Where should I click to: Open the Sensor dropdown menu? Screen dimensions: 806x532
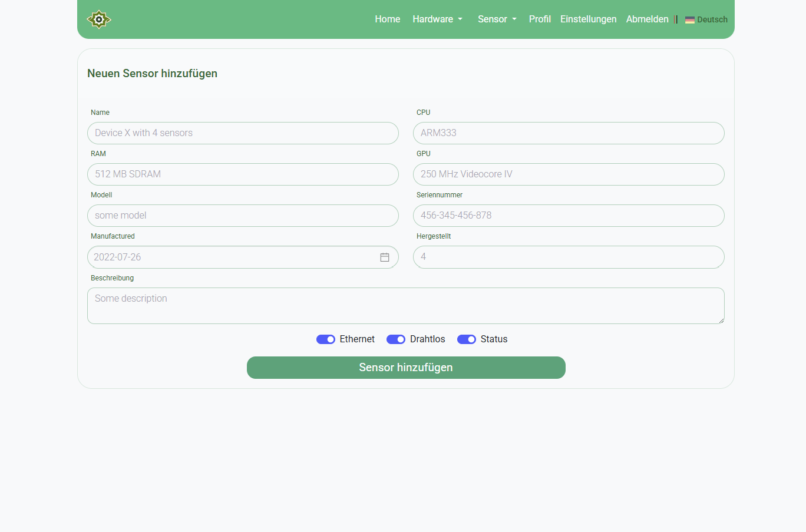pyautogui.click(x=497, y=19)
